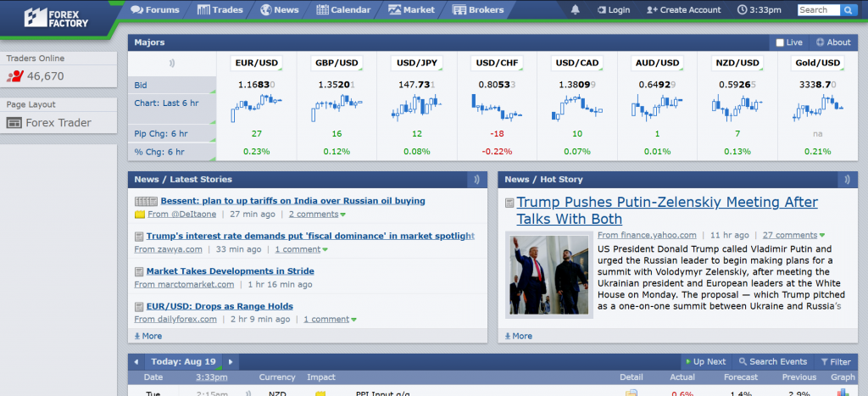868x396 pixels.
Task: Go to next calendar day arrow
Action: (x=231, y=362)
